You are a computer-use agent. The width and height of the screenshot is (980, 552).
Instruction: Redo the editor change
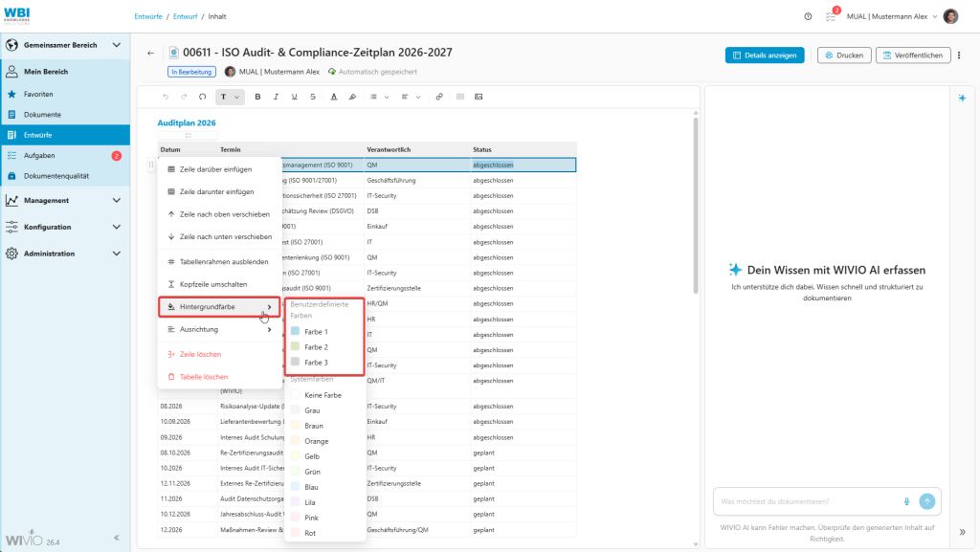(x=184, y=97)
